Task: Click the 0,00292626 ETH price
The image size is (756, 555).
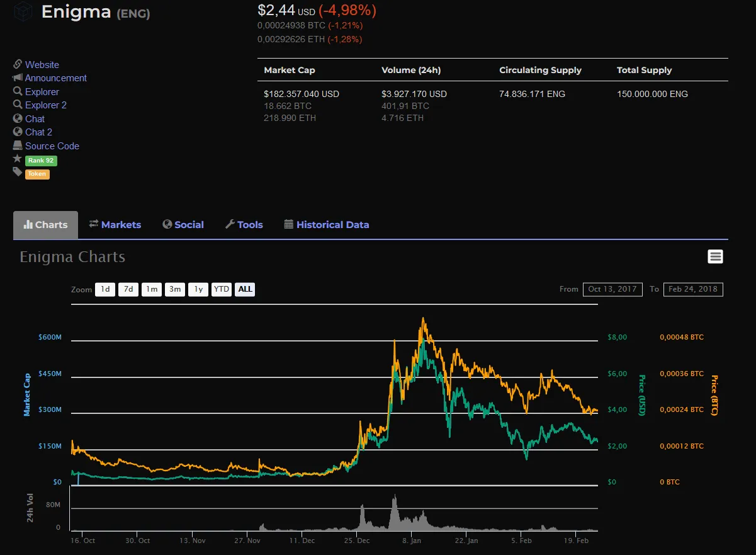Action: (291, 39)
